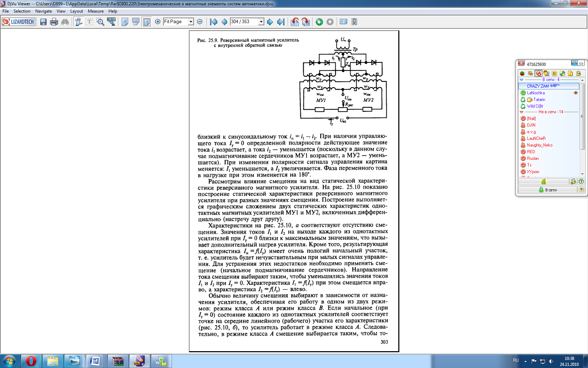This screenshot has height=368, width=588.
Task: Open messenger settings wrench icon
Action: click(x=562, y=73)
